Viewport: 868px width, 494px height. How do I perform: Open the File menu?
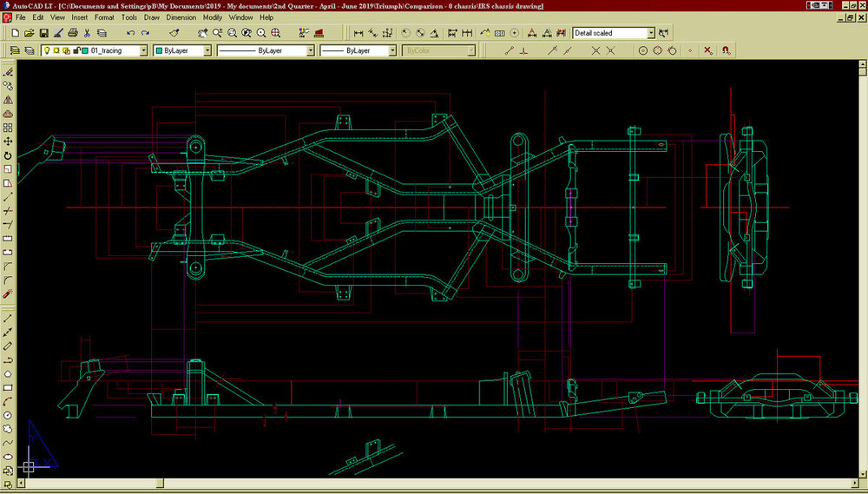click(21, 17)
